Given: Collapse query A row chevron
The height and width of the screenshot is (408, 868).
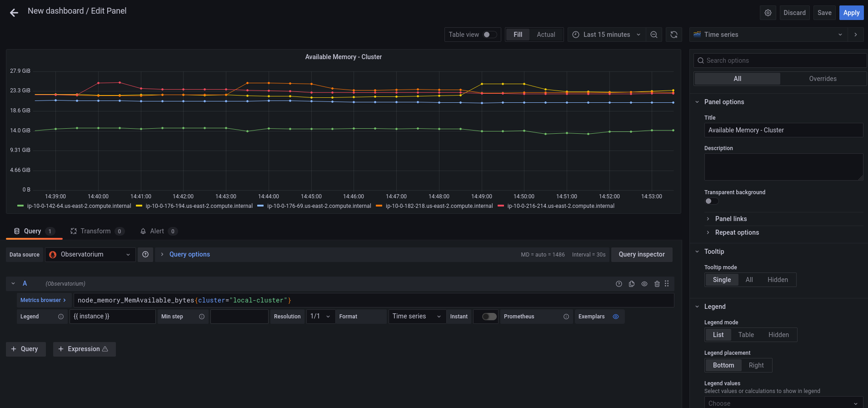Looking at the screenshot, I should point(13,284).
